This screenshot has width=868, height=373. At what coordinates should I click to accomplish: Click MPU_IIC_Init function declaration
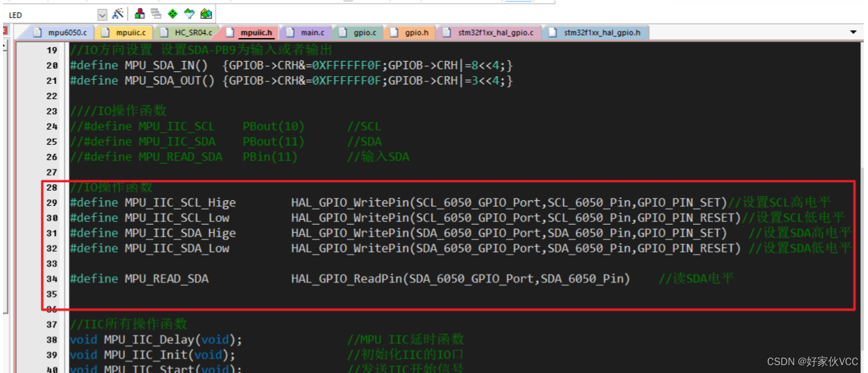coord(153,355)
